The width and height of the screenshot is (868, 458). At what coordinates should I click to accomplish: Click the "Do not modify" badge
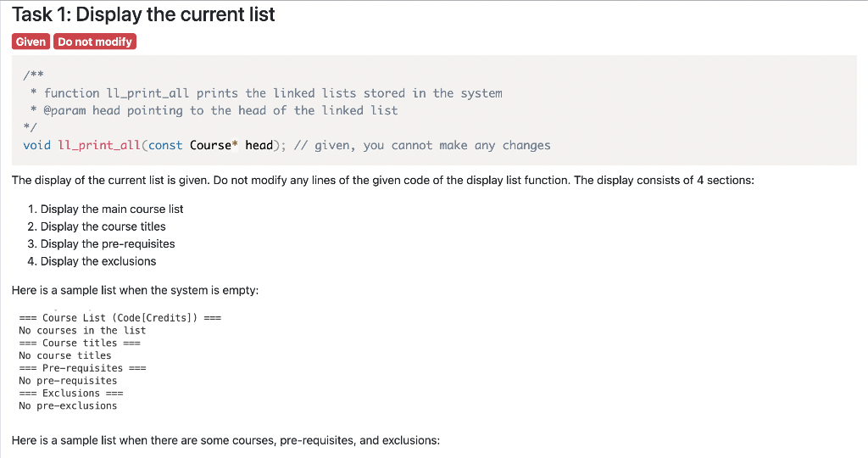coord(95,42)
